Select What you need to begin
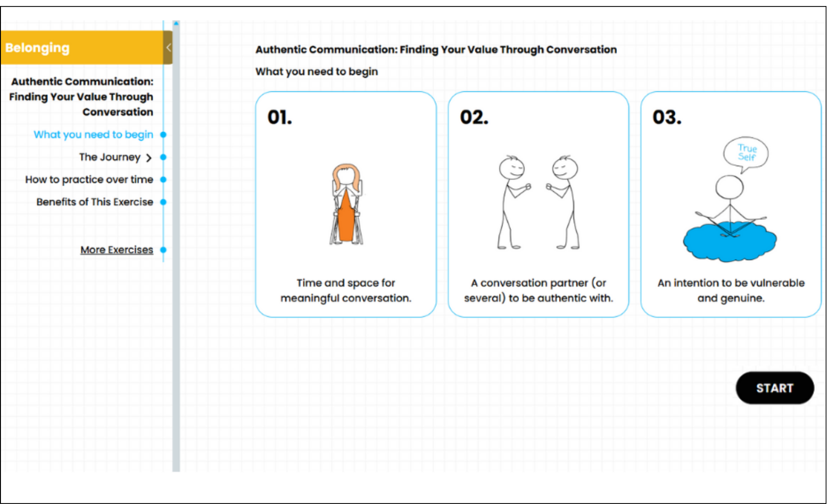The width and height of the screenshot is (833, 504). point(93,135)
